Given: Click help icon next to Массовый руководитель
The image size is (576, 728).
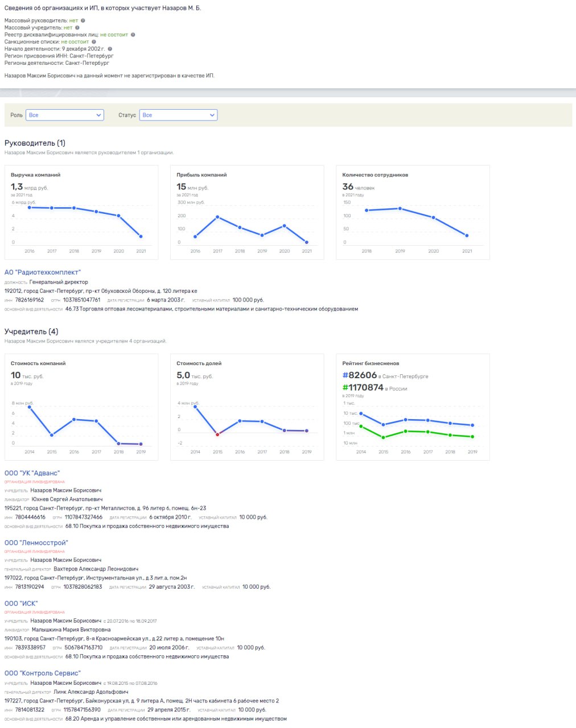Looking at the screenshot, I should 83,20.
